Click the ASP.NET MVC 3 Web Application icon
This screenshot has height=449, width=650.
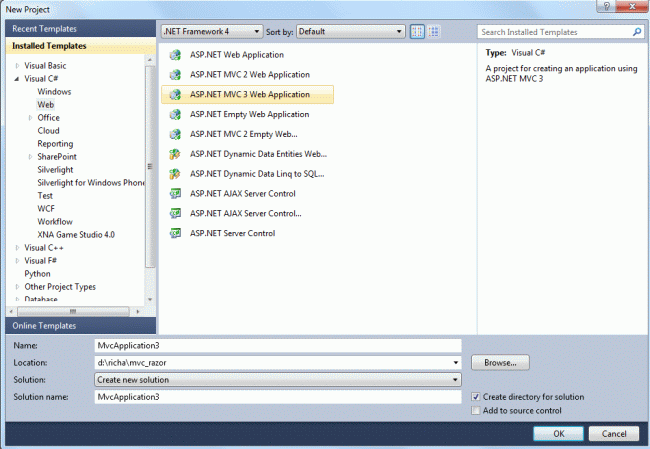[175, 95]
